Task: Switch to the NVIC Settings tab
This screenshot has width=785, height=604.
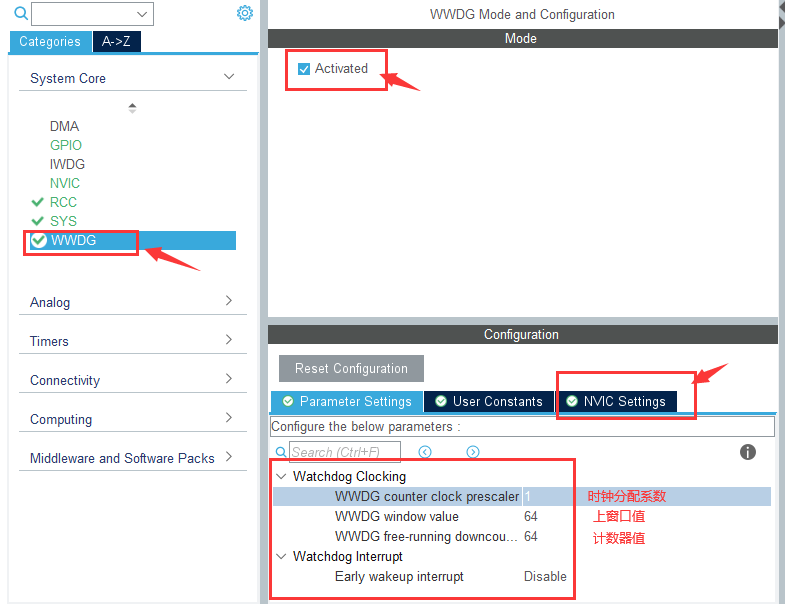Action: pyautogui.click(x=616, y=401)
